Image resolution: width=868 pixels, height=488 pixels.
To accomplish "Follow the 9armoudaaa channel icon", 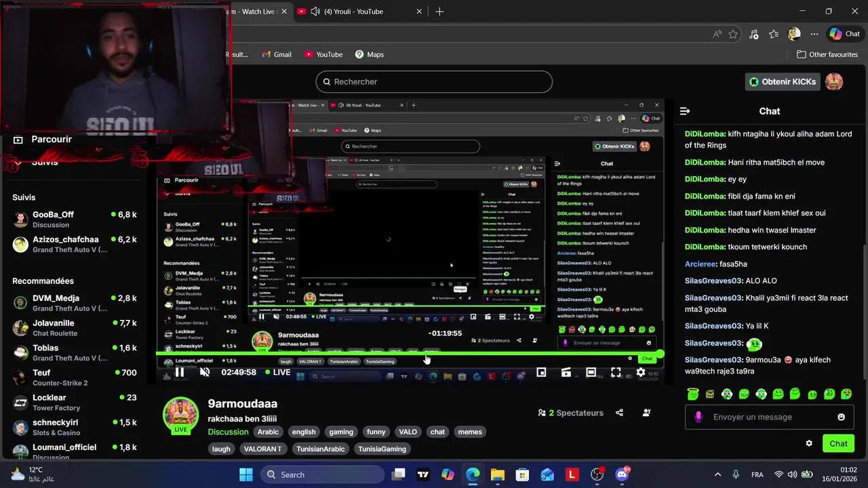I will click(646, 413).
